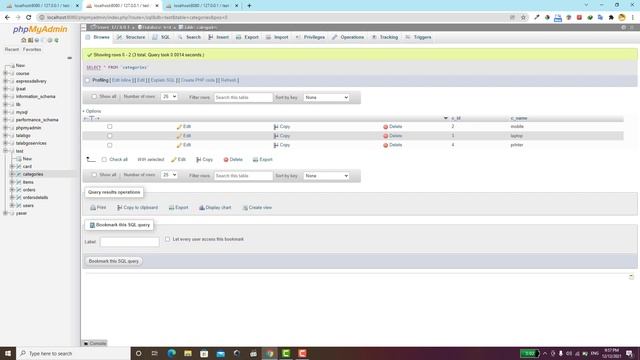The height and width of the screenshot is (360, 640).
Task: Copy the mobile row
Action: pos(282,127)
